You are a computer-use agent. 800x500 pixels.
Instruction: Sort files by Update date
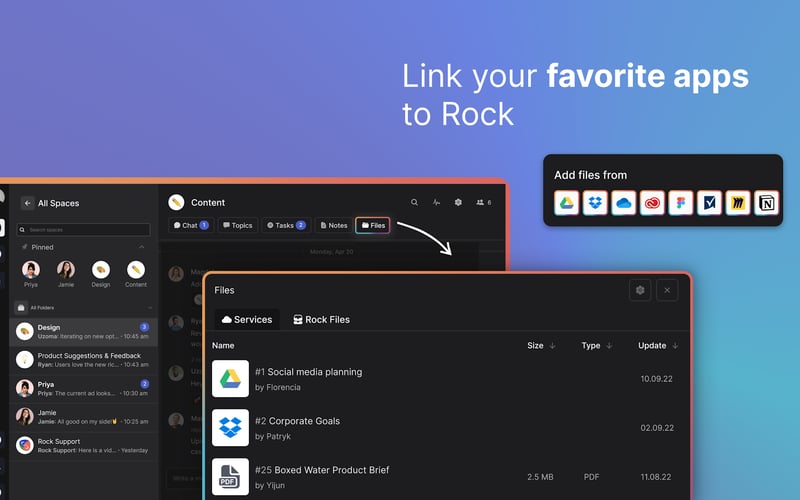point(658,345)
